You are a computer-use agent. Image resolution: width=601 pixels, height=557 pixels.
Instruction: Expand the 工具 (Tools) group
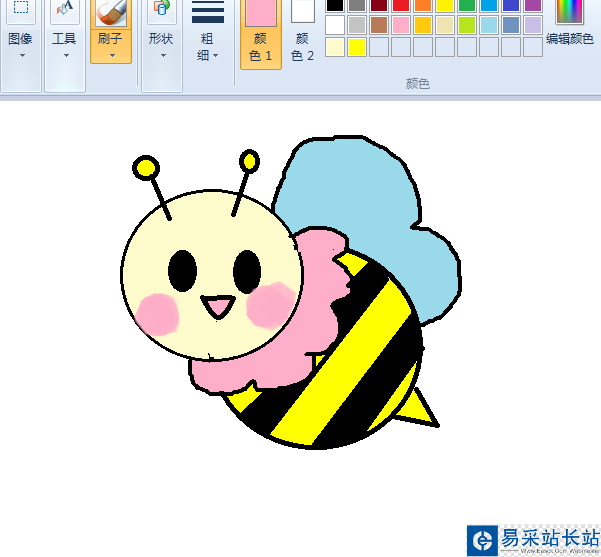point(64,40)
